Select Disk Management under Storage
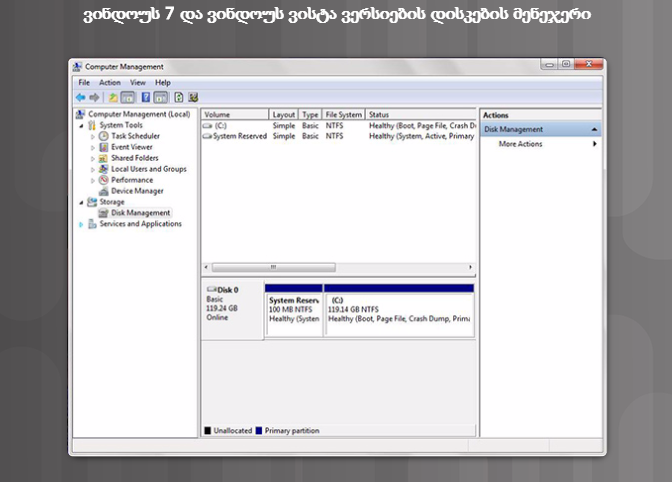The width and height of the screenshot is (672, 482). pyautogui.click(x=139, y=213)
